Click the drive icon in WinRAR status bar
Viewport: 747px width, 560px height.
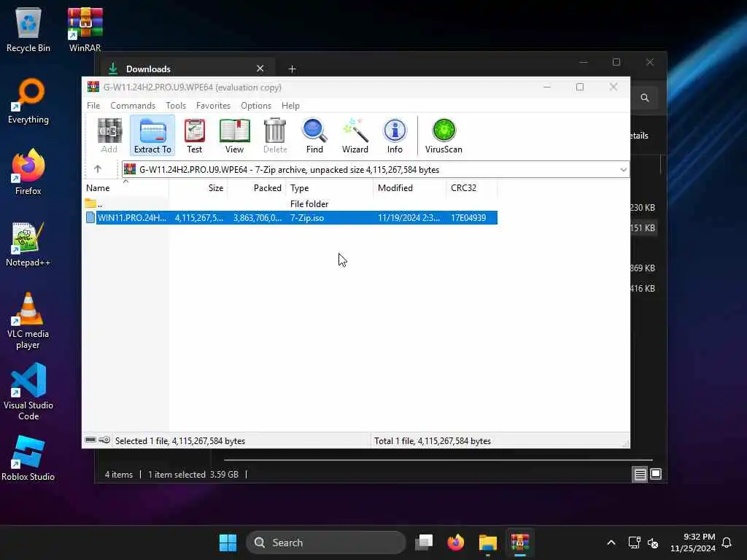[90, 440]
